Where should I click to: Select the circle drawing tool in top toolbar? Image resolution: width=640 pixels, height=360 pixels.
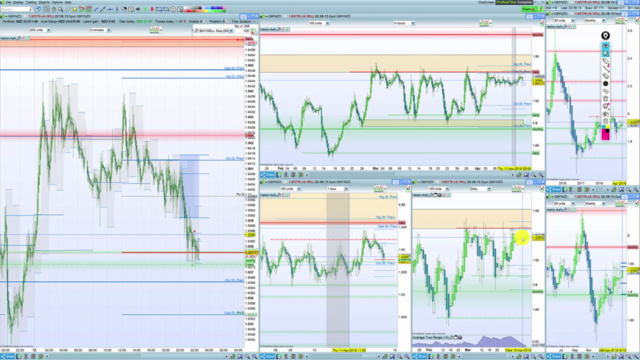[173, 9]
